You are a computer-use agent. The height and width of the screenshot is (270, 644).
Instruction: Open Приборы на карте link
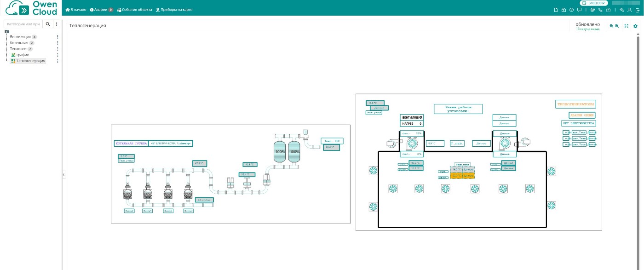coord(174,10)
